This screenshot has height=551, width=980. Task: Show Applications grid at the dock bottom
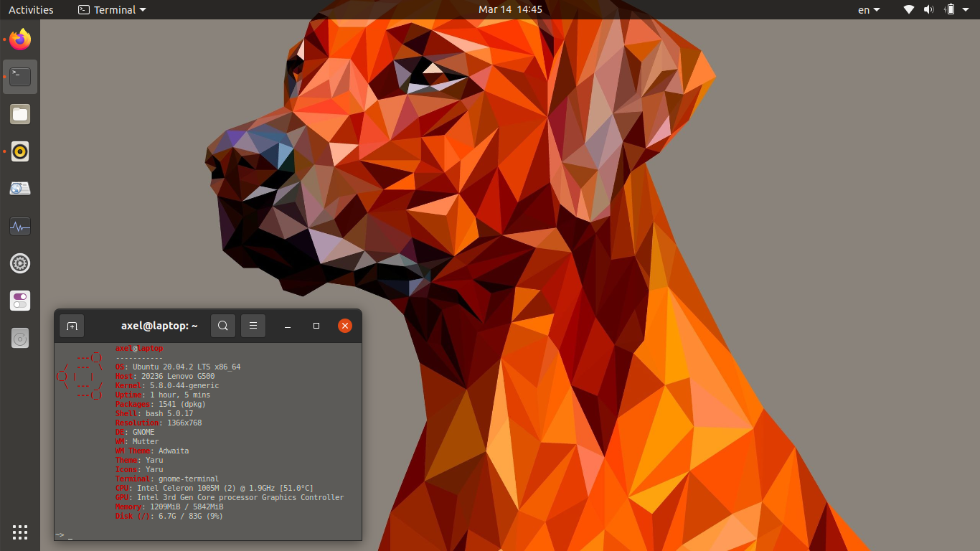(20, 532)
